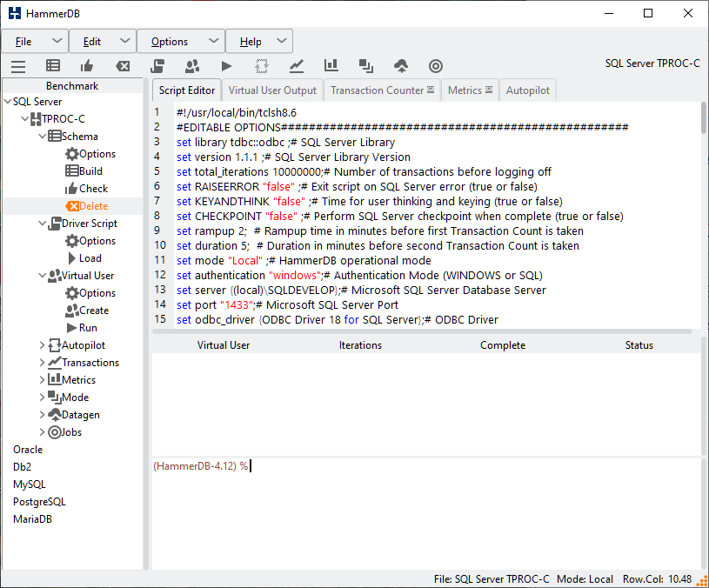Open the Edit menu
The image size is (709, 588).
pyautogui.click(x=103, y=42)
